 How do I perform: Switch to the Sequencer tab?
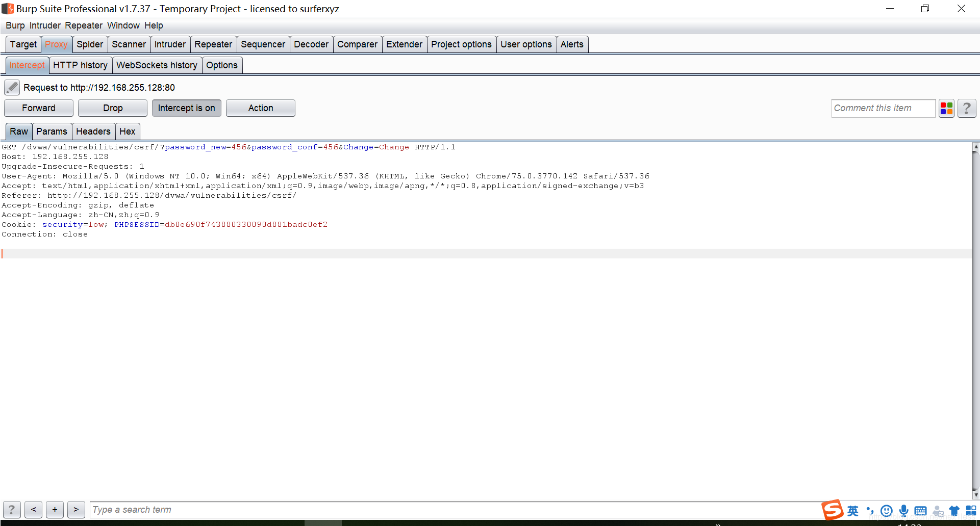pyautogui.click(x=263, y=44)
